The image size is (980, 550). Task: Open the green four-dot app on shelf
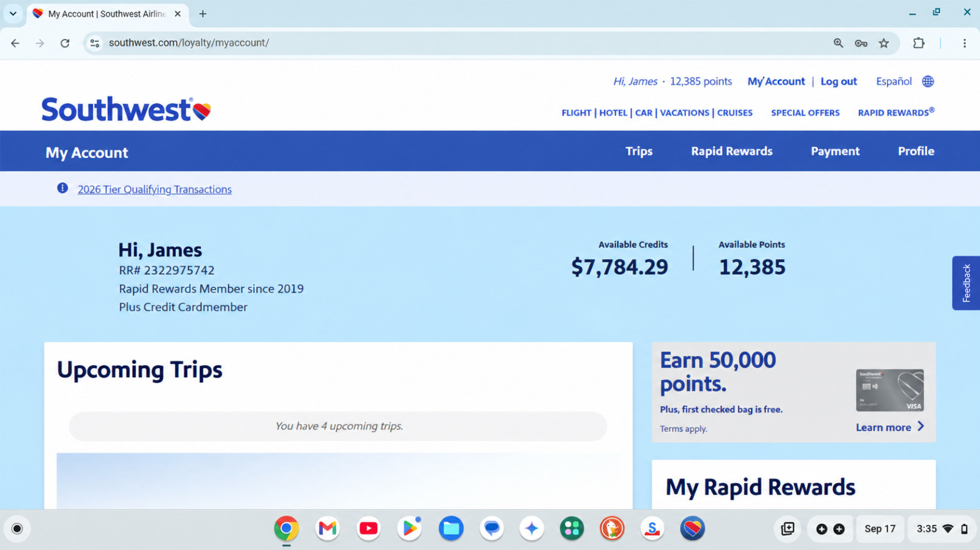pos(572,529)
